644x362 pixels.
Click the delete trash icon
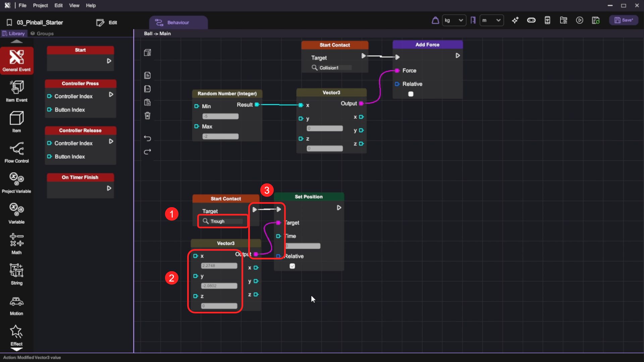147,116
